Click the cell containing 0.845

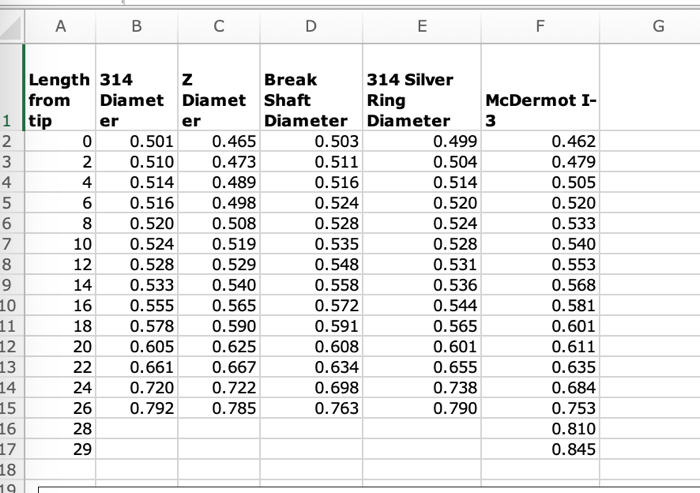541,449
